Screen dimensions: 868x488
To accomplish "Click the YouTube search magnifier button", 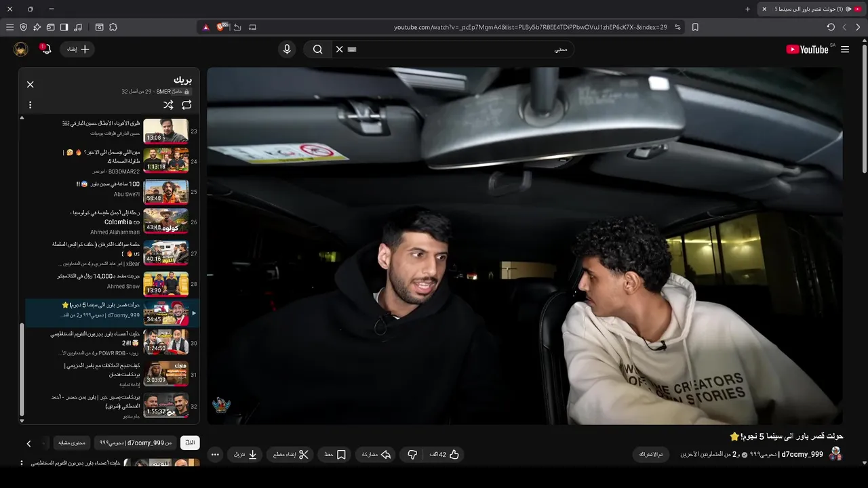I will pyautogui.click(x=317, y=49).
